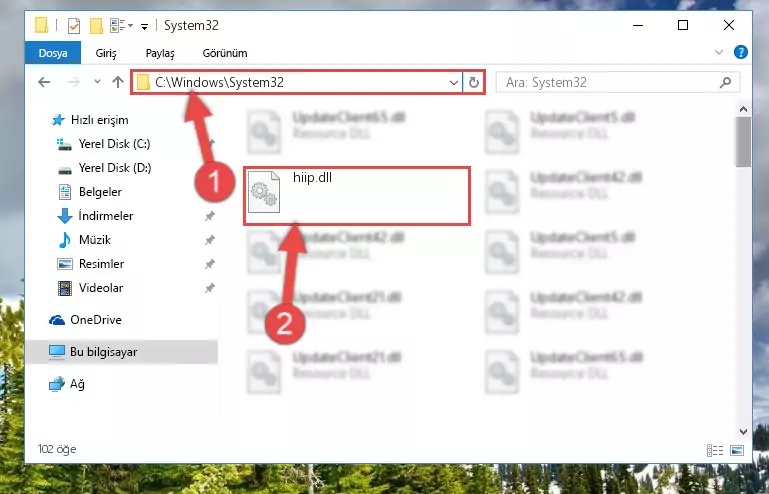Switch to the Görünüm tab
The height and width of the screenshot is (494, 769).
coord(225,53)
